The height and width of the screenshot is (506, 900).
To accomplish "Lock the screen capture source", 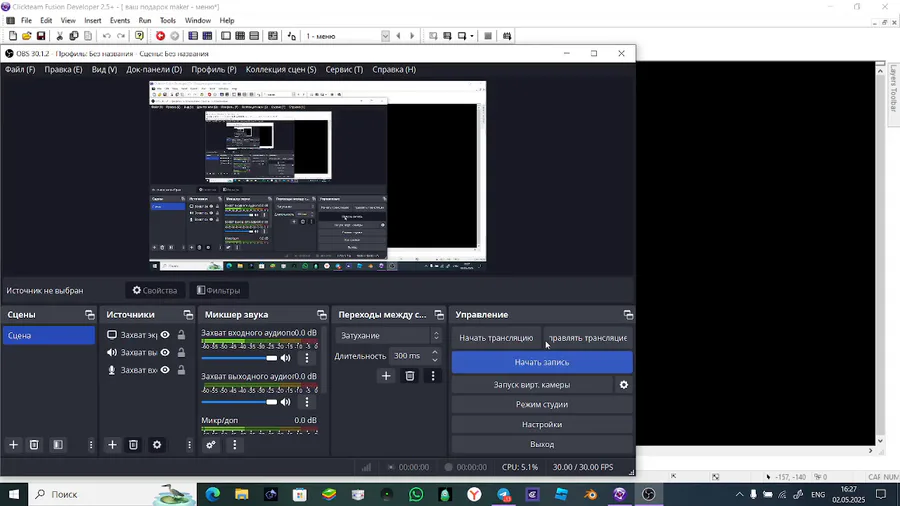I will 181,335.
